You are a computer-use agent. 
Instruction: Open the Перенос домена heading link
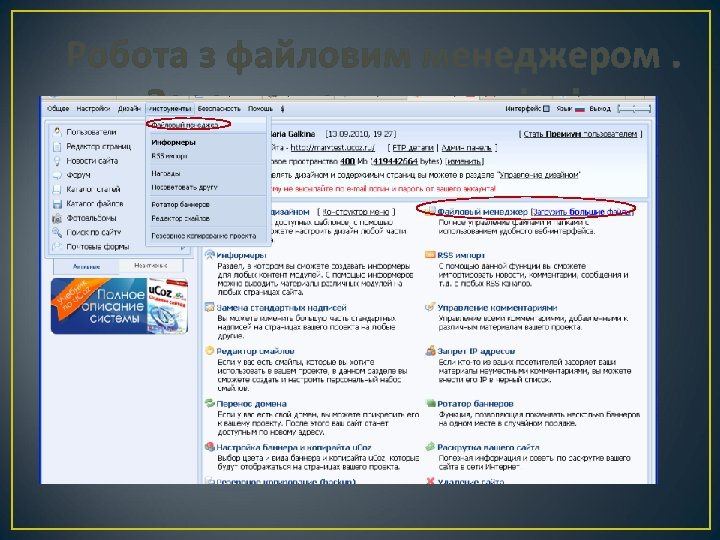pyautogui.click(x=252, y=404)
